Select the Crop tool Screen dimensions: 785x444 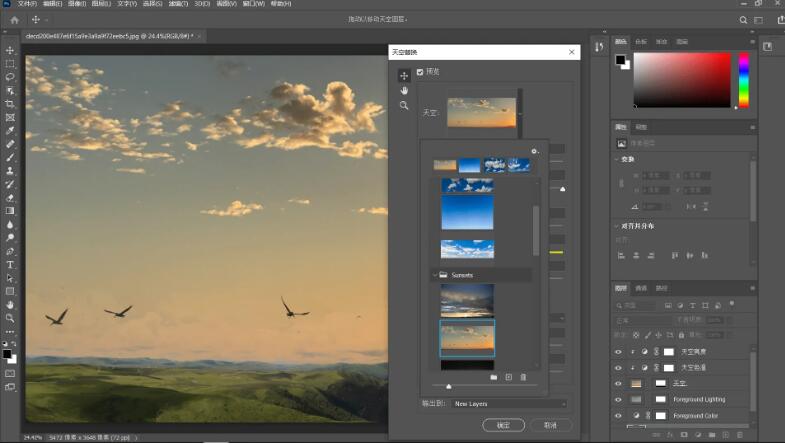tap(10, 104)
